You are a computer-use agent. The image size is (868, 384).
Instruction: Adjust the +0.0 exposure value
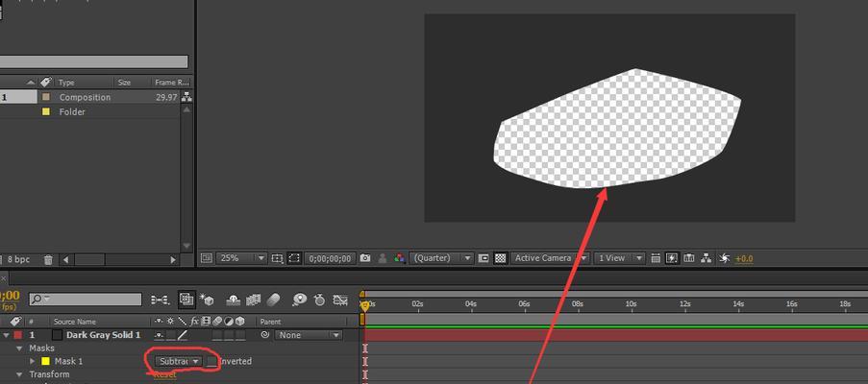744,258
